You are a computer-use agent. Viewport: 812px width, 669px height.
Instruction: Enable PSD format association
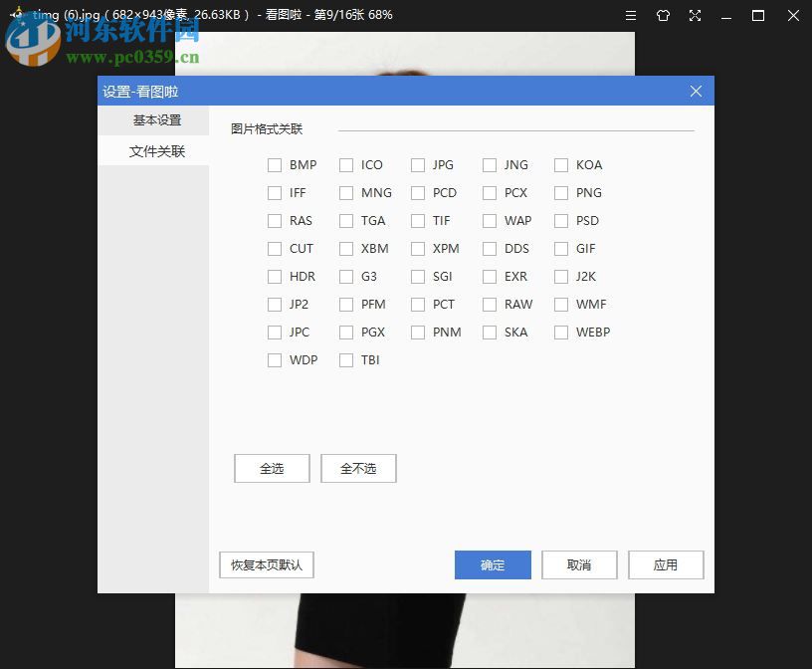point(561,220)
